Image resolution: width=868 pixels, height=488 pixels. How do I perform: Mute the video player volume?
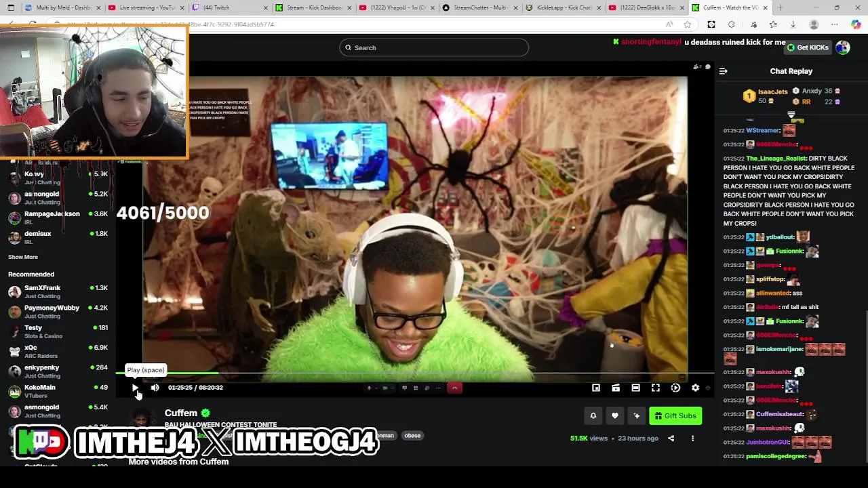click(x=155, y=388)
